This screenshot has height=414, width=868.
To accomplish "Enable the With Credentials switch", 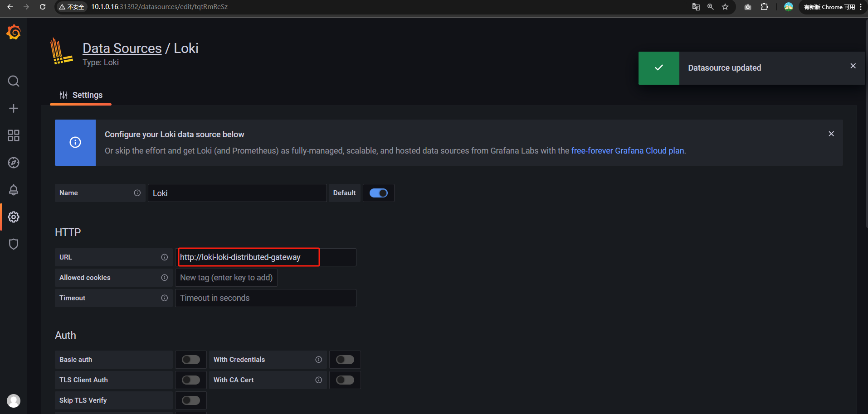I will (345, 360).
